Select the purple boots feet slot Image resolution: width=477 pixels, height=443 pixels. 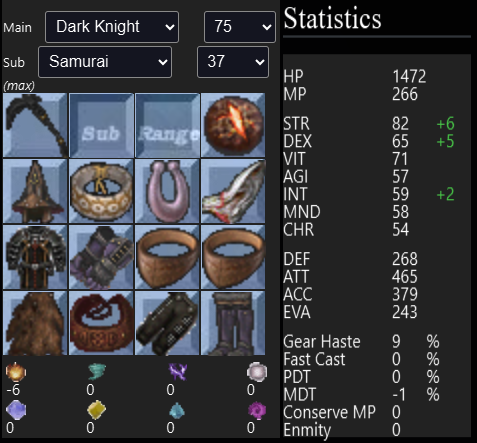pyautogui.click(x=233, y=323)
